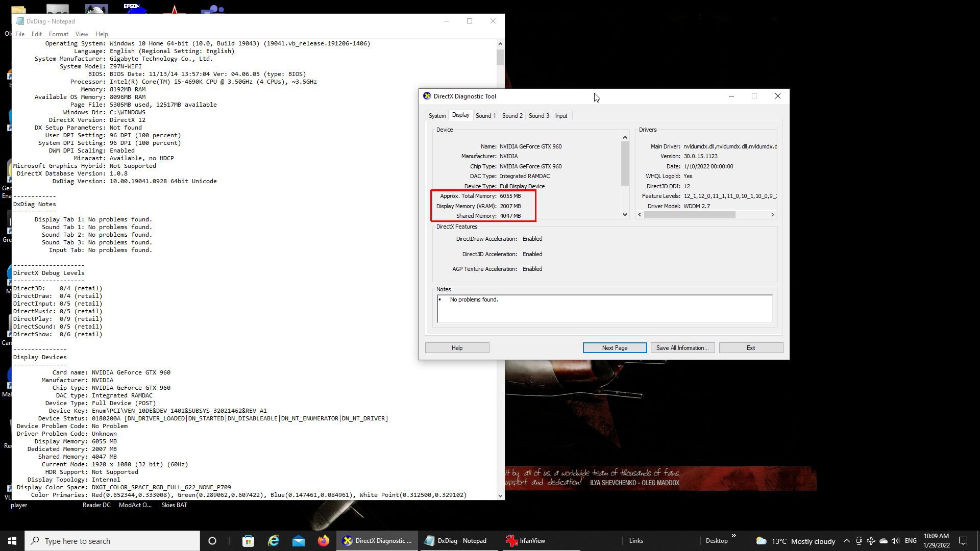
Task: Switch to the Sound 2 tab
Action: click(512, 116)
